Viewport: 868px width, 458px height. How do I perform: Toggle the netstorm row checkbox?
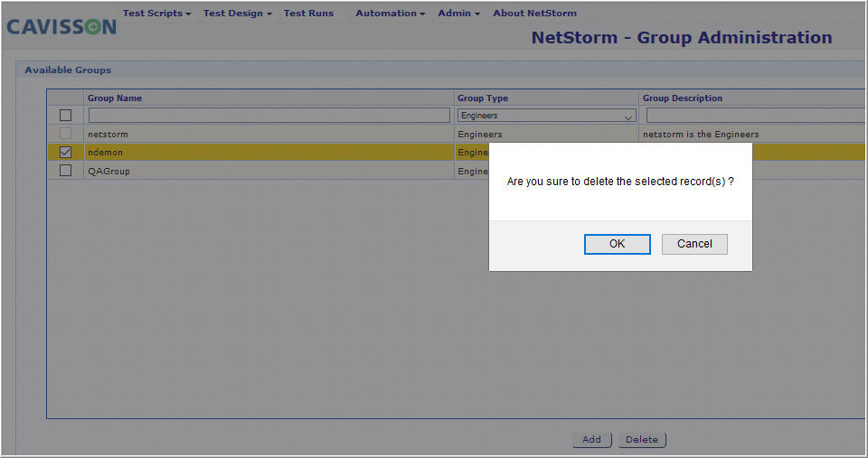click(x=65, y=134)
